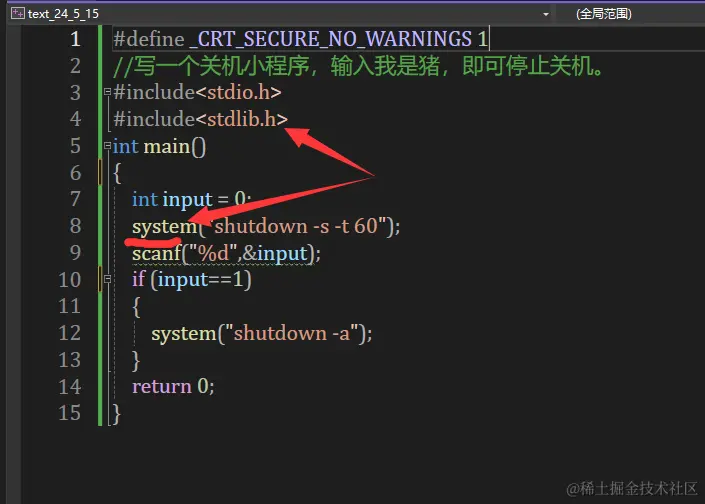
Task: Collapse the #include block at line 3
Action: pos(107,92)
